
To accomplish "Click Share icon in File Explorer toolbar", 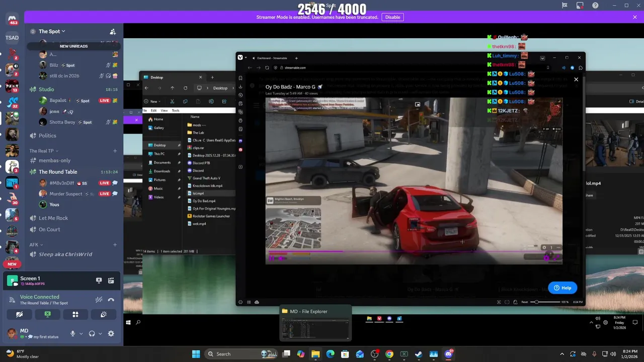I will [224, 102].
